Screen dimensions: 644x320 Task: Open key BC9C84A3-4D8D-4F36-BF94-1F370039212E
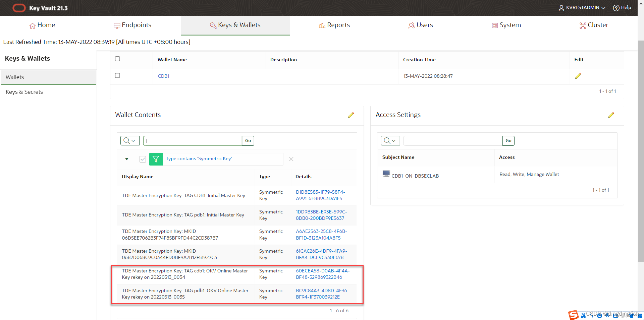[322, 294]
